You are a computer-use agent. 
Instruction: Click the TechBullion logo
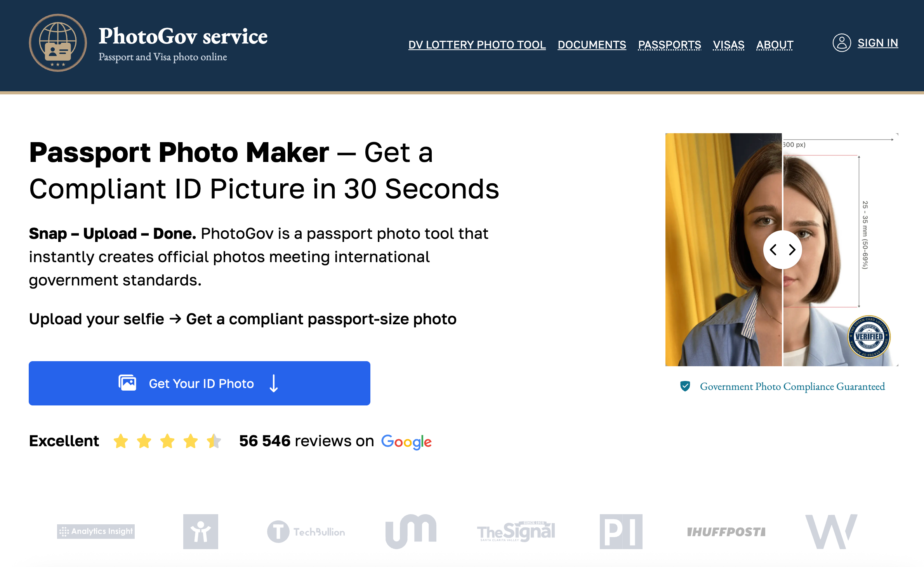pyautogui.click(x=306, y=532)
